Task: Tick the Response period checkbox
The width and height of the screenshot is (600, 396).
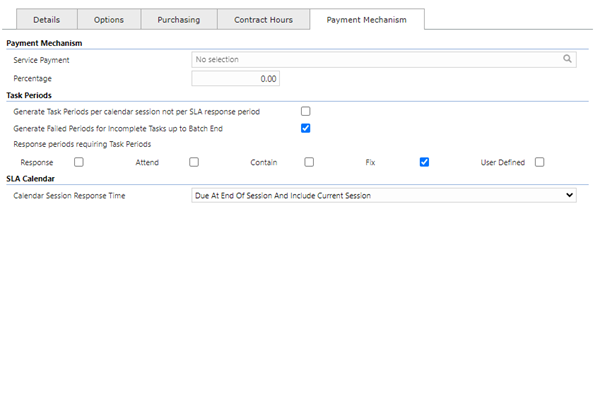Action: [x=79, y=162]
